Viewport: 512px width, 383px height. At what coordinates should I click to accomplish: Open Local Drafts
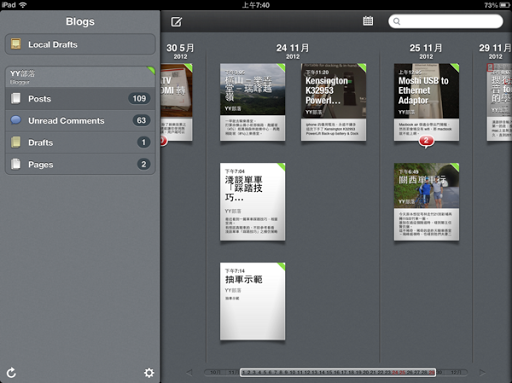click(80, 44)
